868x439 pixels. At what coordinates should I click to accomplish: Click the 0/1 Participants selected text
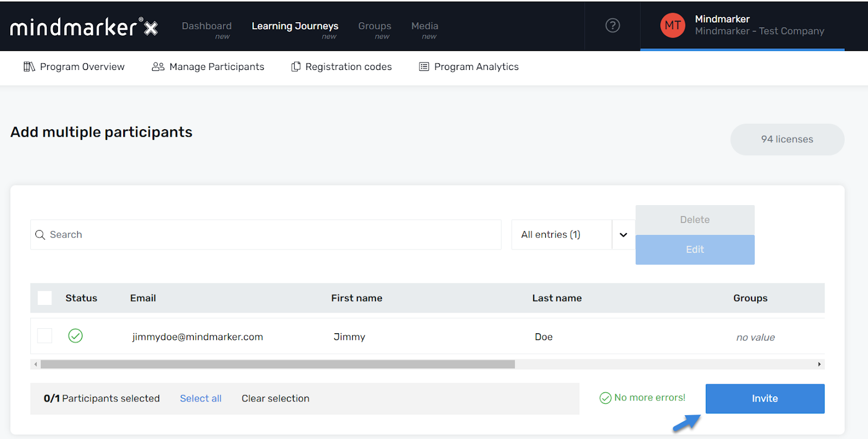point(102,399)
